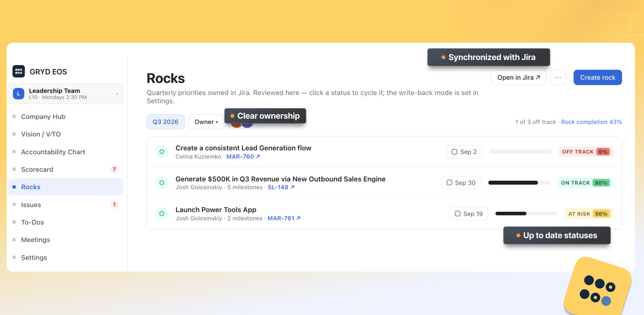Cycle the ON TRACK 80% status badge
Screen dimensions: 644x315
(585, 183)
